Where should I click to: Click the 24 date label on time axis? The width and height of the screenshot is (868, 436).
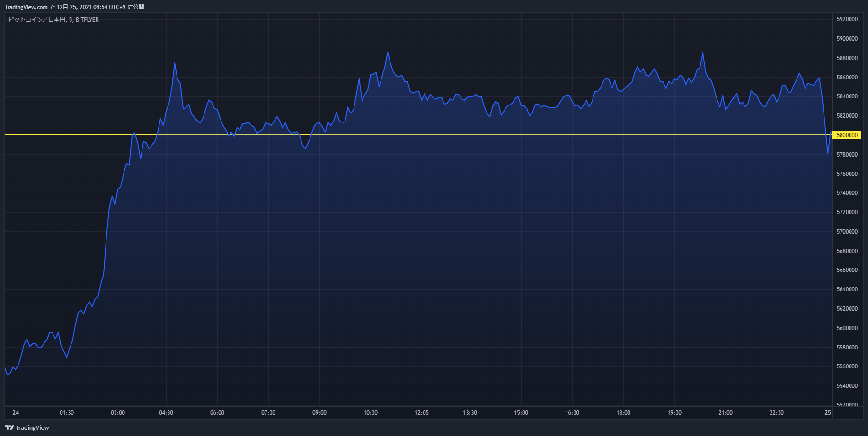coord(16,413)
